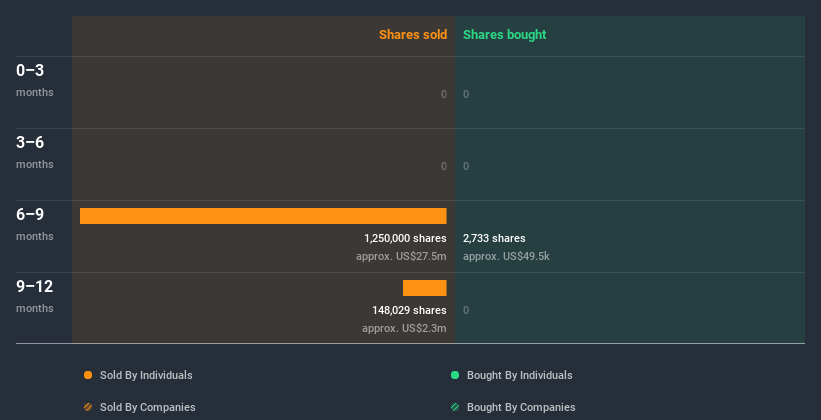Click the 2,733 shares bought value
Viewport: 821px width, 420px height.
click(494, 238)
